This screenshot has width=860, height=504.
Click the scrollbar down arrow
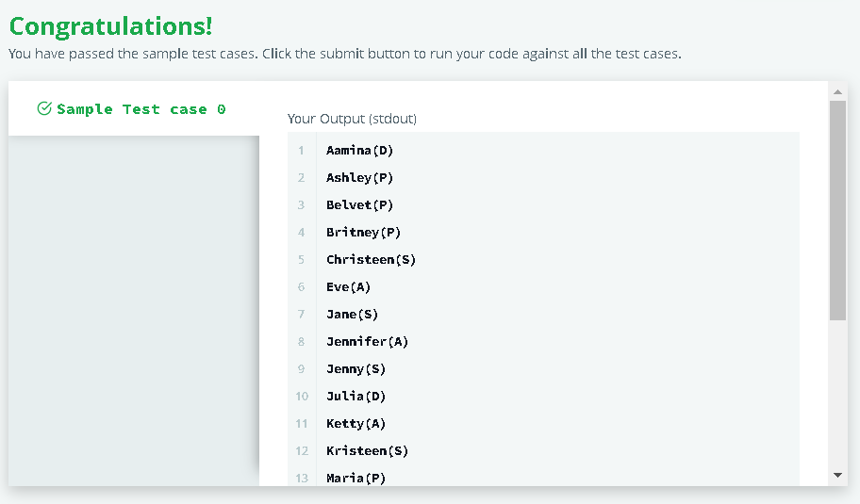click(837, 475)
